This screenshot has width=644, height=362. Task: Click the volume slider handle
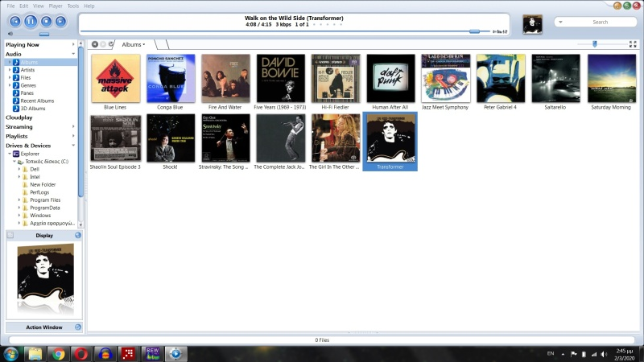pos(44,34)
